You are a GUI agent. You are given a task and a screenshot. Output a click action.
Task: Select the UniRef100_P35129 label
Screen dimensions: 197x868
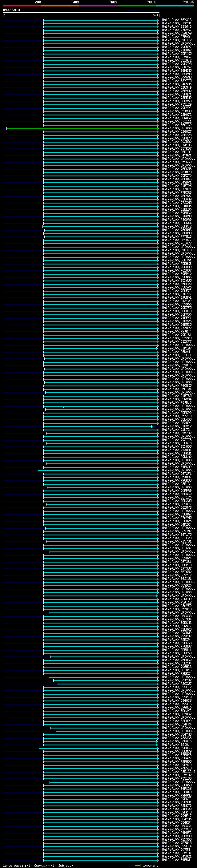[x=177, y=104]
